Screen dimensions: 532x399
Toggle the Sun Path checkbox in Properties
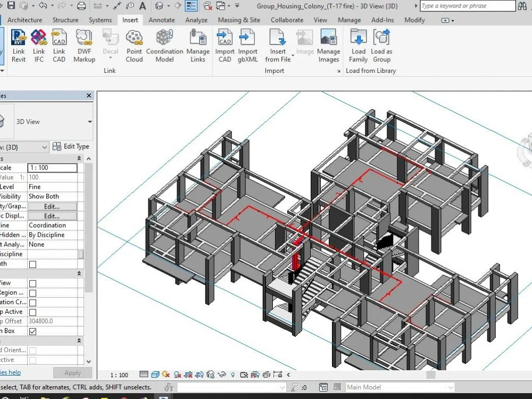(32, 264)
